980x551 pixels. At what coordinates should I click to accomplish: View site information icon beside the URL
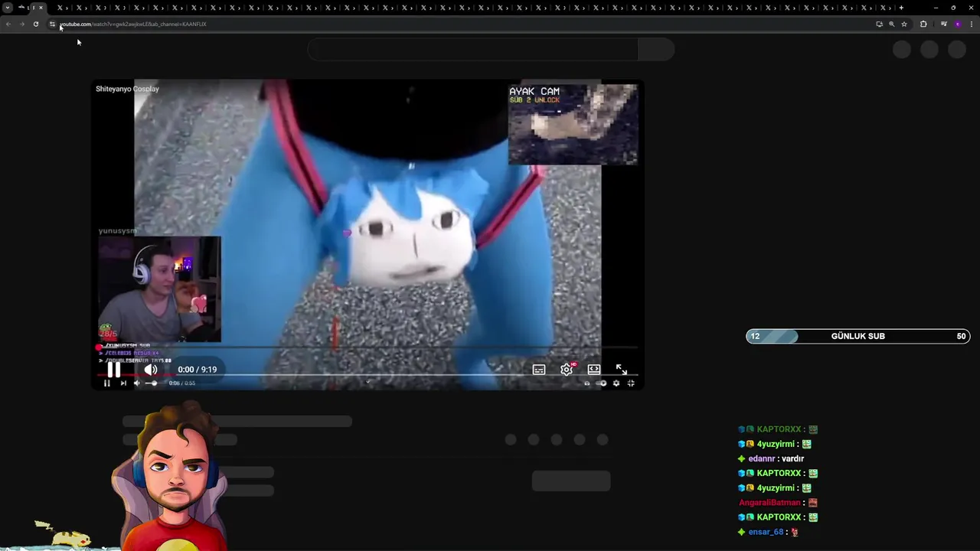[52, 24]
